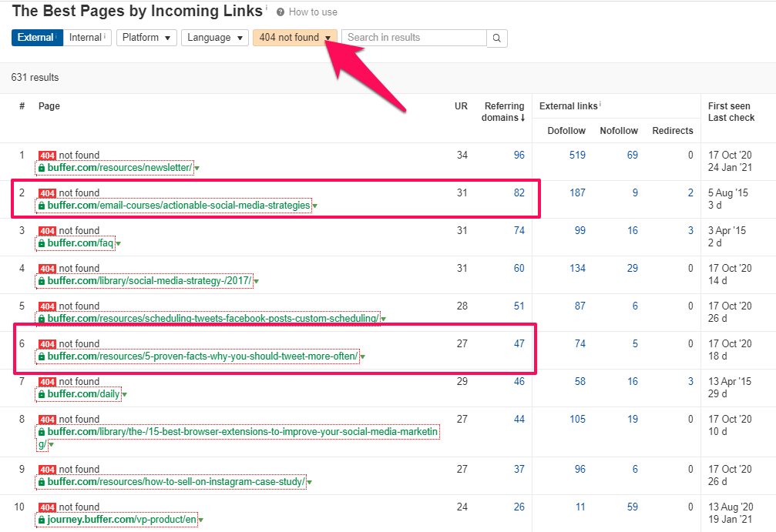This screenshot has width=776, height=532.
Task: Sort by Referring domains column header
Action: coord(504,112)
